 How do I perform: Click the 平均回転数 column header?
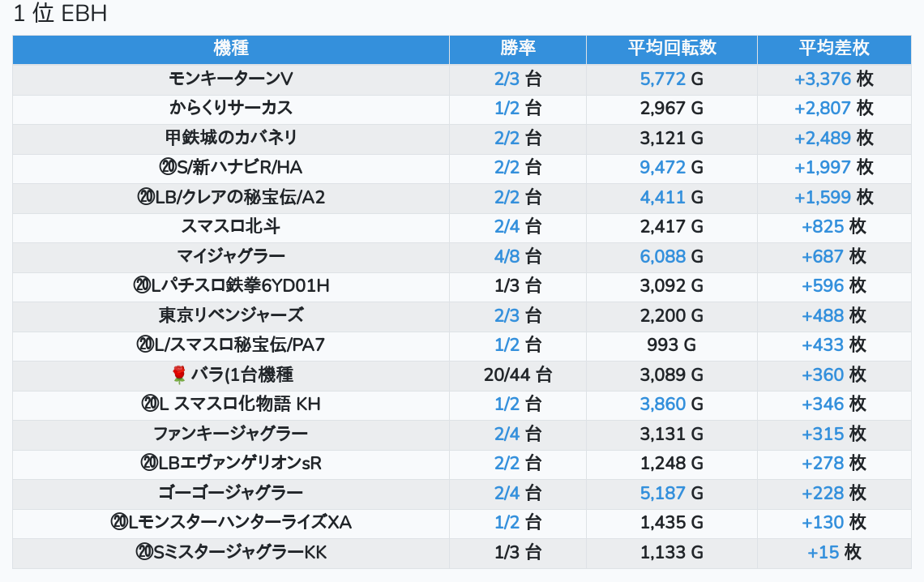click(672, 48)
